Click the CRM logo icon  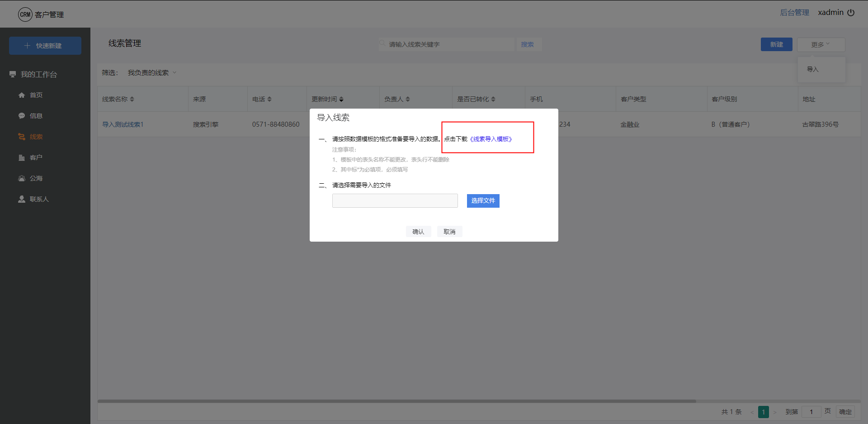tap(25, 14)
